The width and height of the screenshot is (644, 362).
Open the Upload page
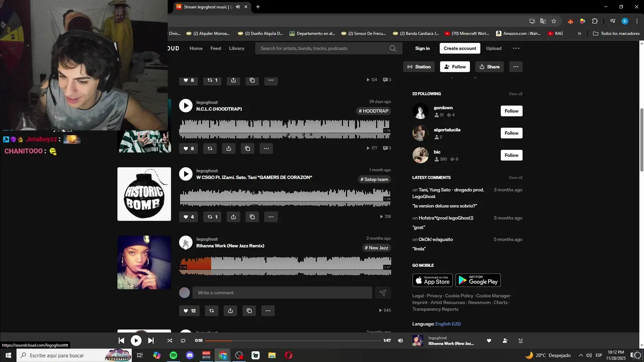pyautogui.click(x=494, y=48)
